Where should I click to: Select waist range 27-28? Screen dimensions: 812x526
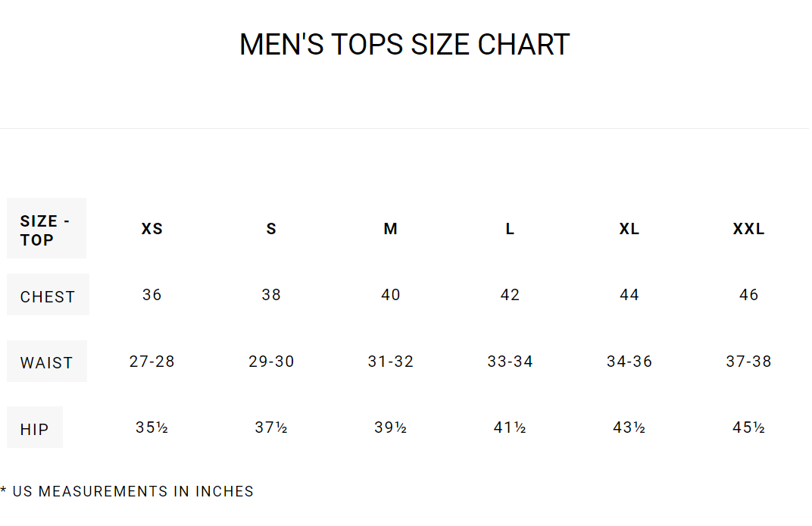click(152, 362)
